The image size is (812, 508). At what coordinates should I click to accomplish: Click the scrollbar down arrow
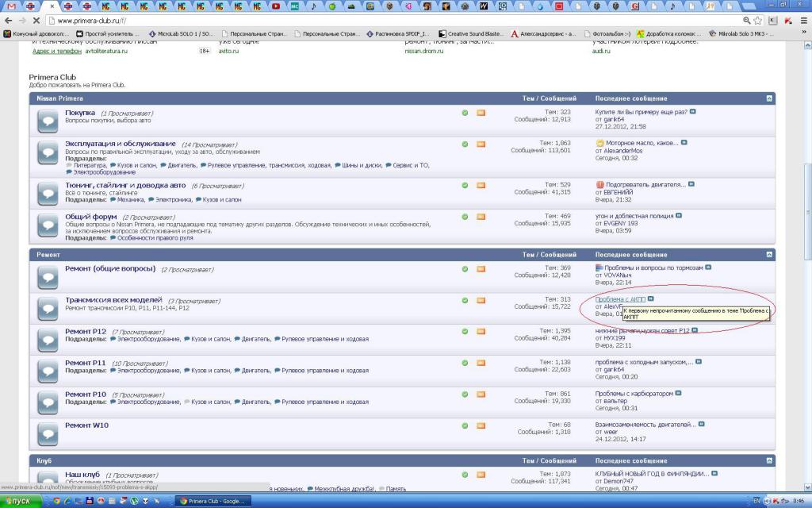[x=806, y=487]
